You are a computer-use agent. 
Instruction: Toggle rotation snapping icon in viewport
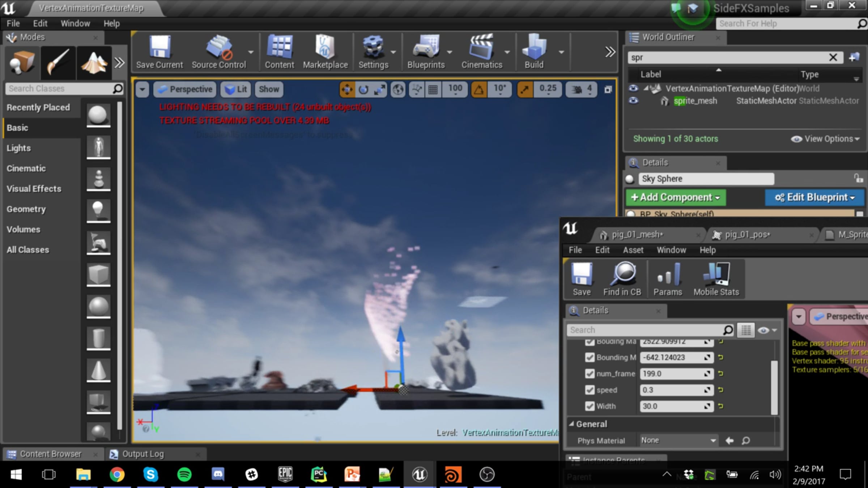[x=479, y=89]
